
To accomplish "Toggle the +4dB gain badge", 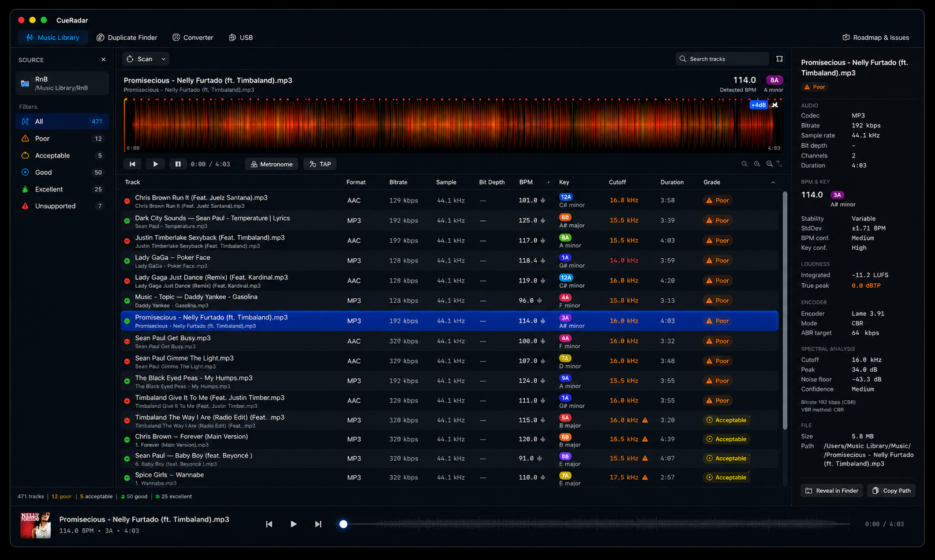I will tap(758, 105).
